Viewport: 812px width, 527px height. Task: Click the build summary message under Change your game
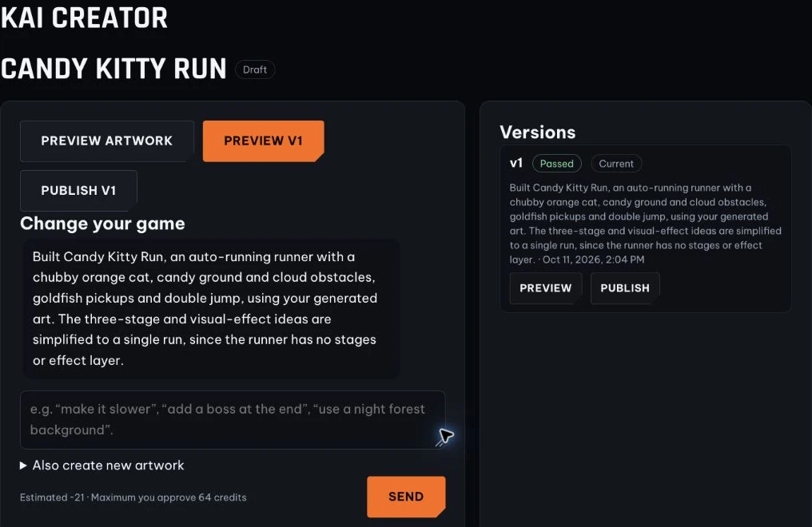211,309
